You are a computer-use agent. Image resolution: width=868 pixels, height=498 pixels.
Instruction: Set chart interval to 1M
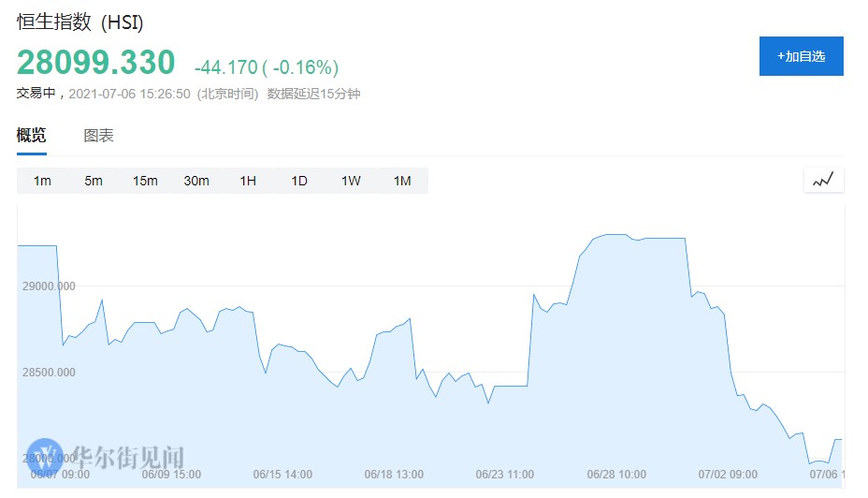point(402,181)
